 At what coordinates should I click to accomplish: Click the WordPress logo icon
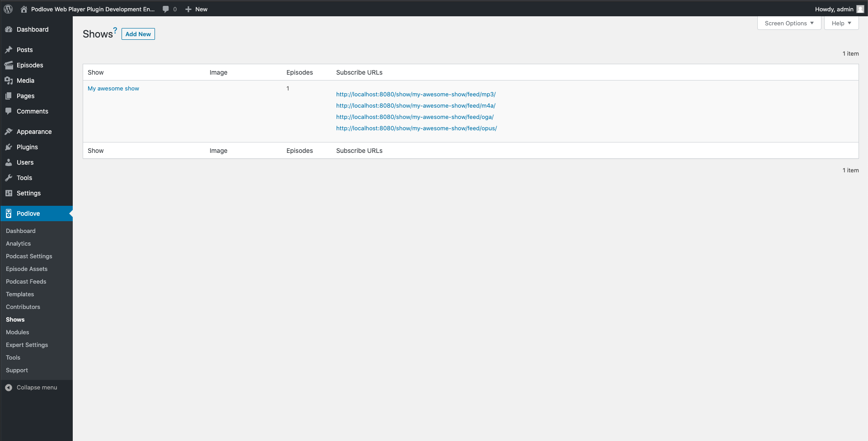(8, 9)
